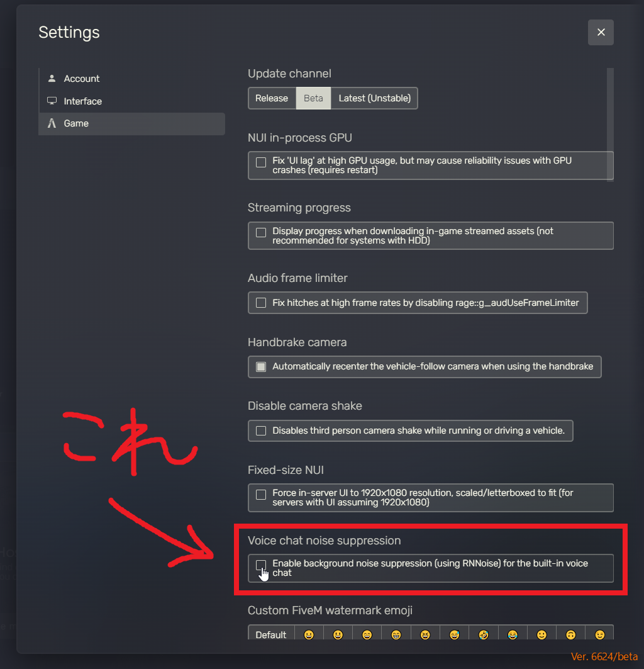Viewport: 644px width, 669px height.
Task: Choose the beaming grin emoji with teeth
Action: (x=396, y=634)
